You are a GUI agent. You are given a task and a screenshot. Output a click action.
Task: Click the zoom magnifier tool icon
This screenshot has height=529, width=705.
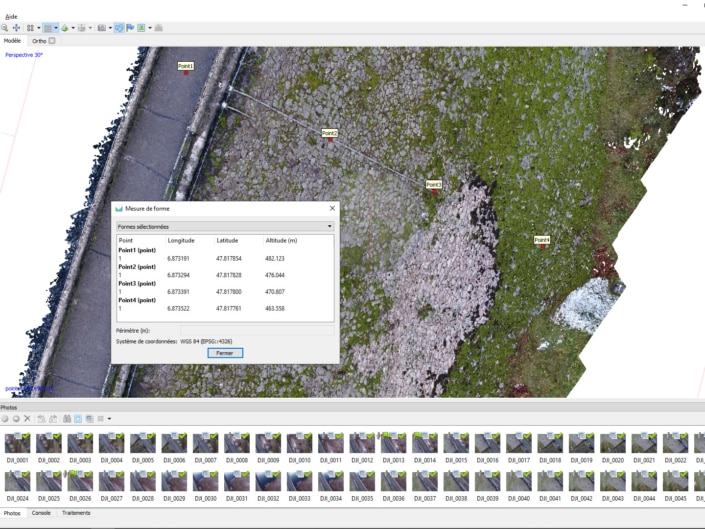5,28
